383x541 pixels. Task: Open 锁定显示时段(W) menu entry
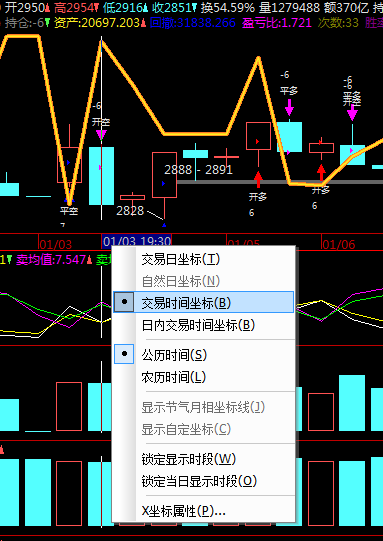pos(204,459)
